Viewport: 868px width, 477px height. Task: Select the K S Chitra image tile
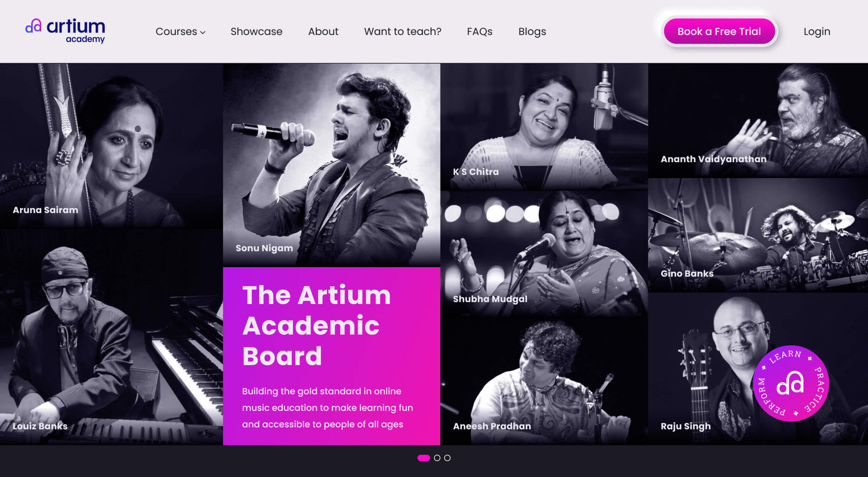coord(544,127)
